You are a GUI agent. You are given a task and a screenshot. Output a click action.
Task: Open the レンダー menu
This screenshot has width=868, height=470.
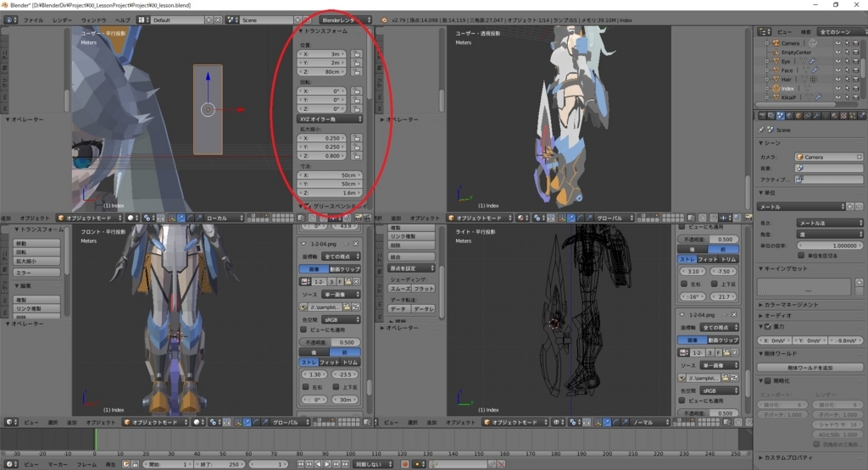(x=63, y=20)
